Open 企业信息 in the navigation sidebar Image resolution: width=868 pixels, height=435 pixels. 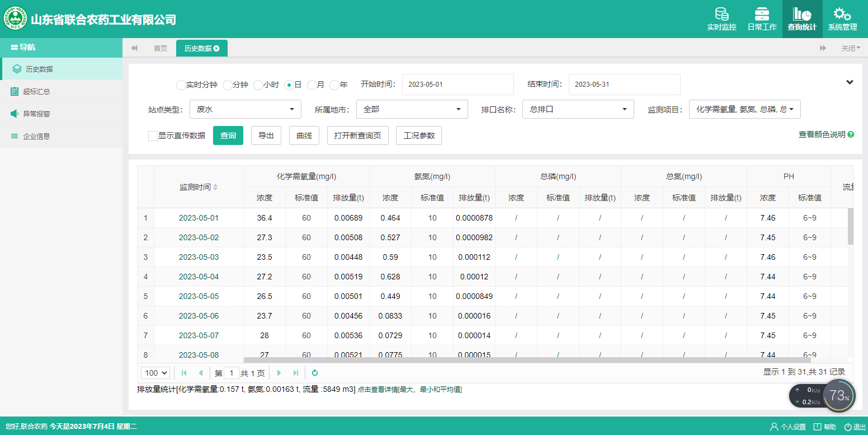(62, 136)
